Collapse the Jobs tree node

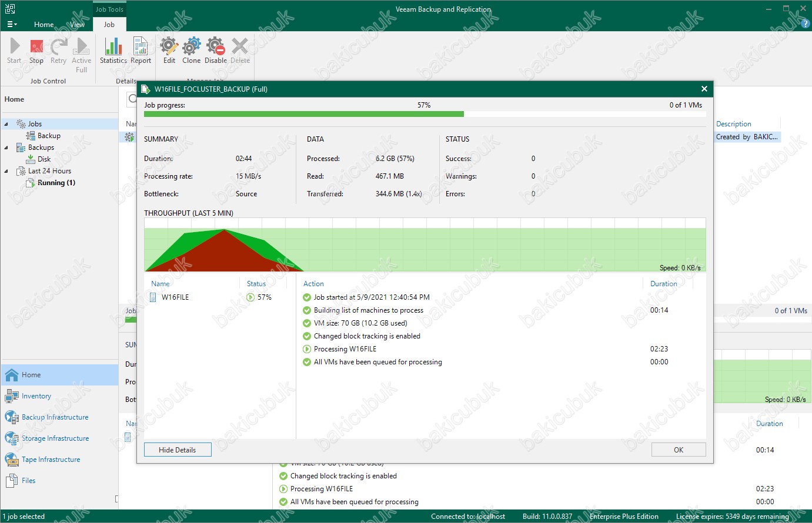click(x=6, y=124)
